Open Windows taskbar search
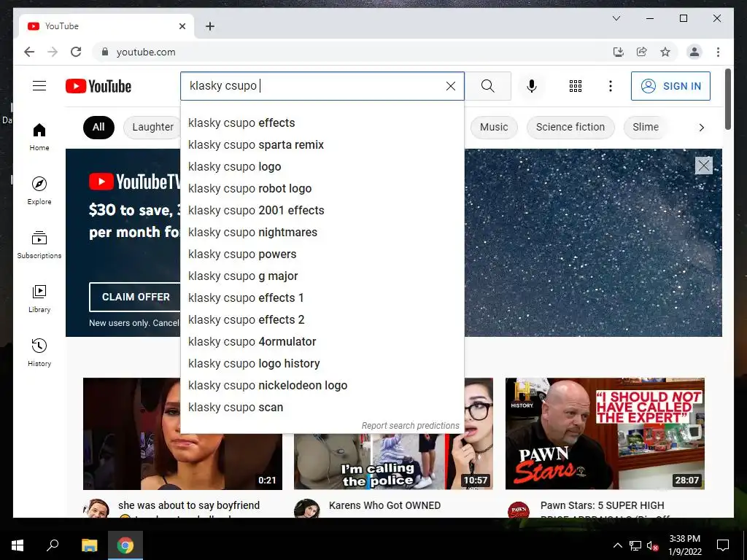 (53, 545)
